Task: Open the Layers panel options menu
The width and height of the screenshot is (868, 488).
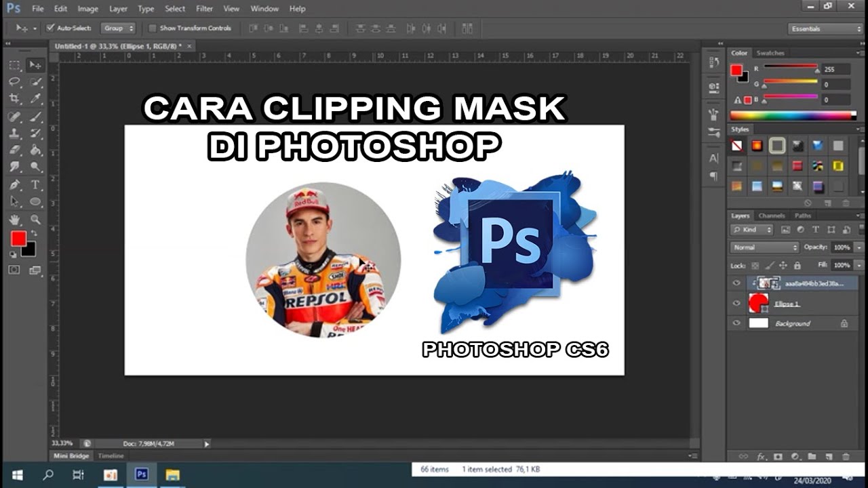Action: [859, 216]
